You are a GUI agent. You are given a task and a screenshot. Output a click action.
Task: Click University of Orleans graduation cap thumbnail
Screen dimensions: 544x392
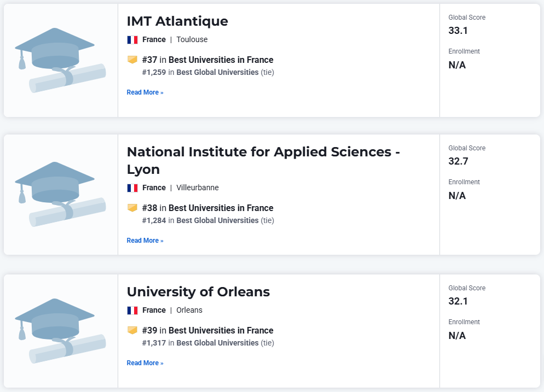click(60, 331)
